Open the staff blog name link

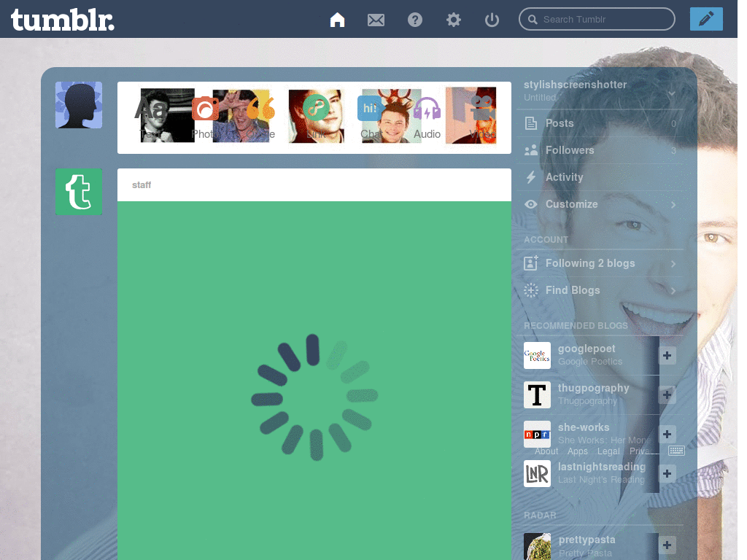(142, 184)
